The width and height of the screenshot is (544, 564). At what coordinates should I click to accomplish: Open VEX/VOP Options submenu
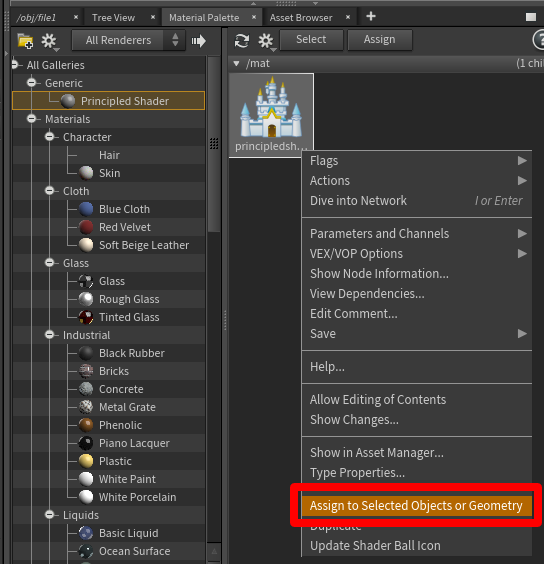pyautogui.click(x=417, y=254)
